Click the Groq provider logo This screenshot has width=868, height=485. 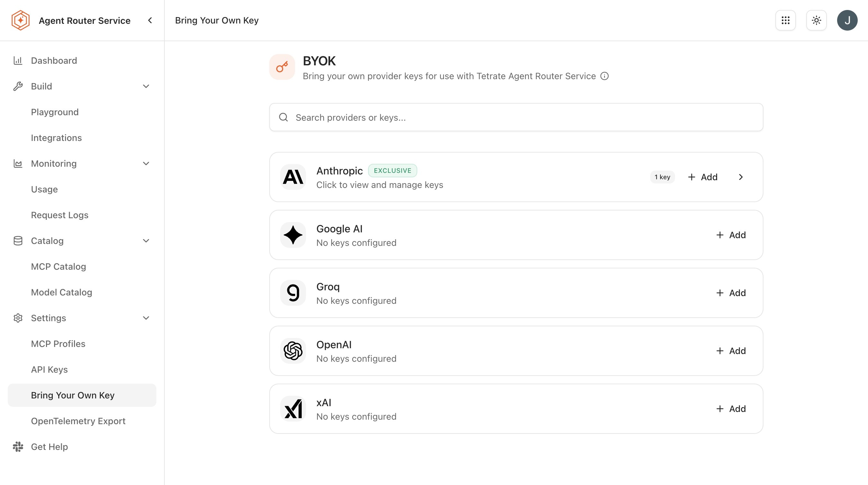[293, 293]
